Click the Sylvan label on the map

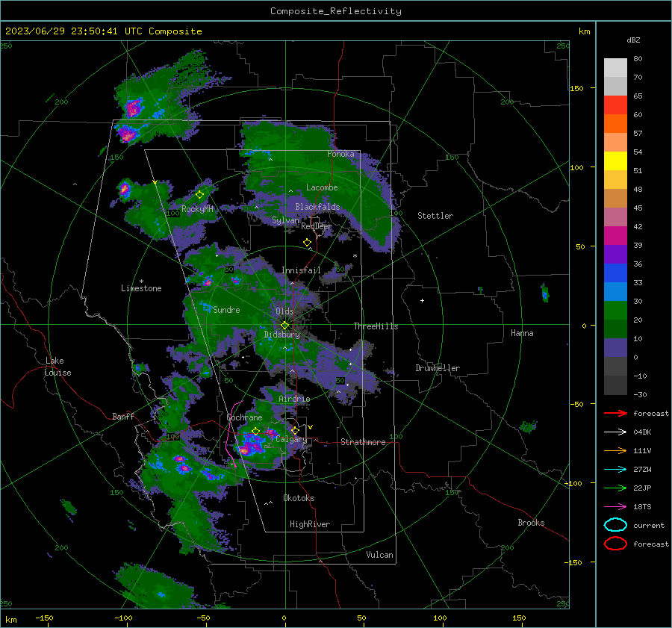(285, 220)
